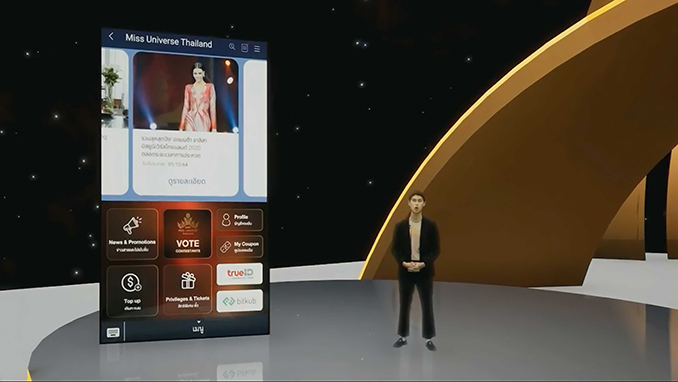Open the Profile tile
The height and width of the screenshot is (382, 678).
pyautogui.click(x=240, y=220)
